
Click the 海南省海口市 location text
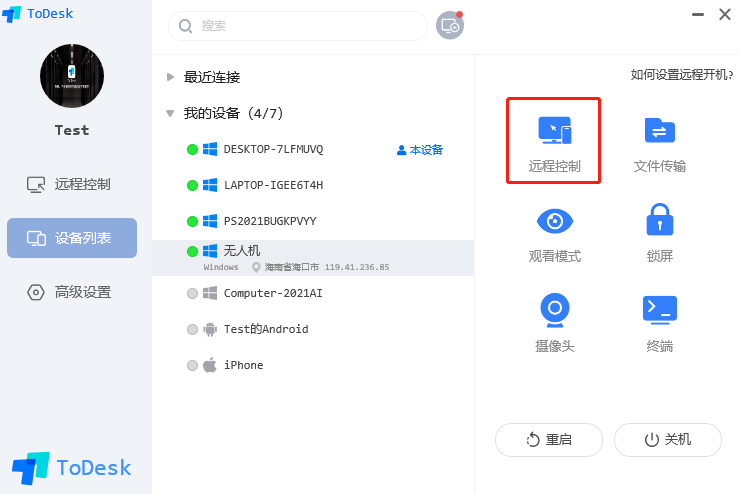(x=292, y=267)
